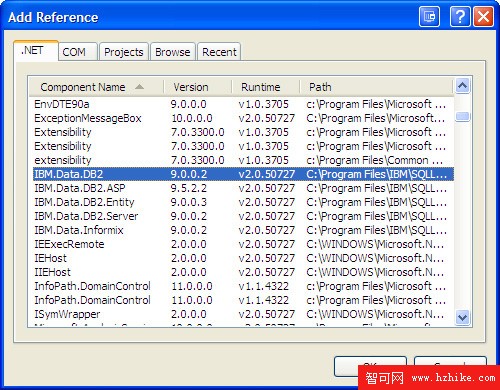Click version 9.0.0.3 cell

click(189, 202)
